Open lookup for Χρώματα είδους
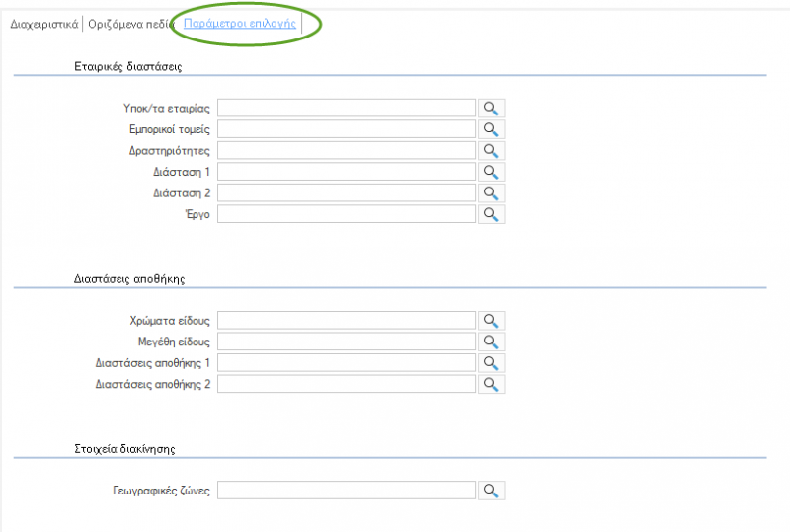The height and width of the screenshot is (532, 790). [491, 321]
